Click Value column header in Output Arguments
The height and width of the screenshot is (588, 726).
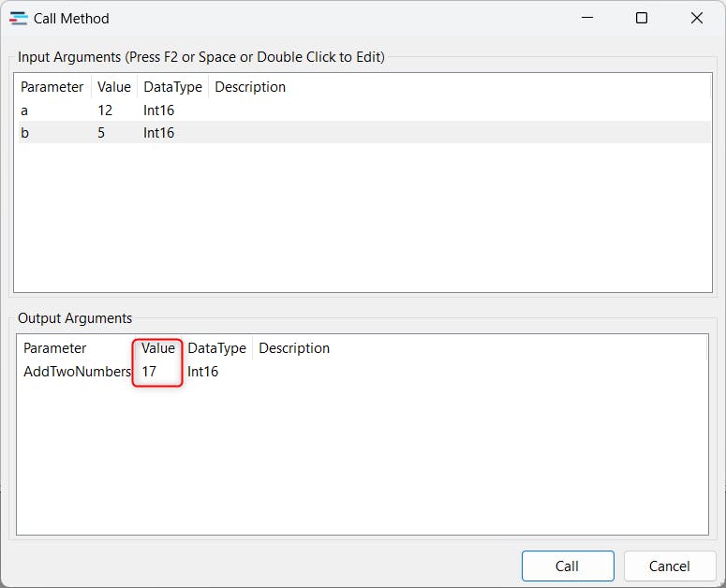158,348
